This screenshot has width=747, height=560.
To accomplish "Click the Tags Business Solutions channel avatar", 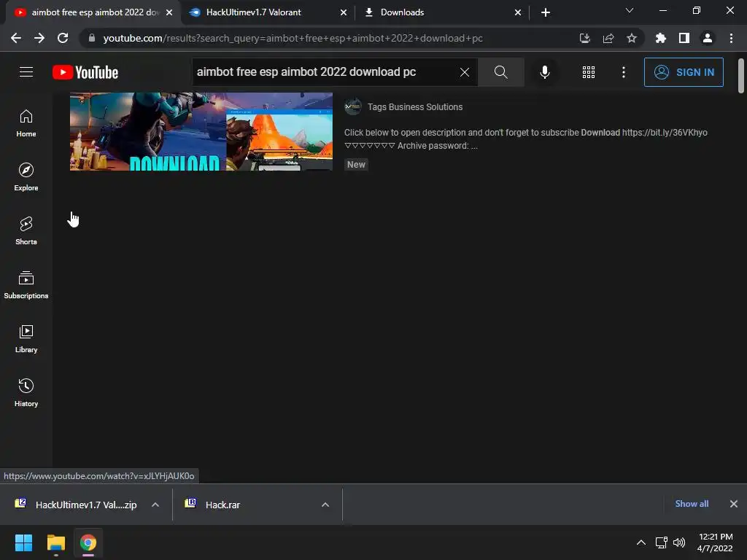I will [353, 106].
